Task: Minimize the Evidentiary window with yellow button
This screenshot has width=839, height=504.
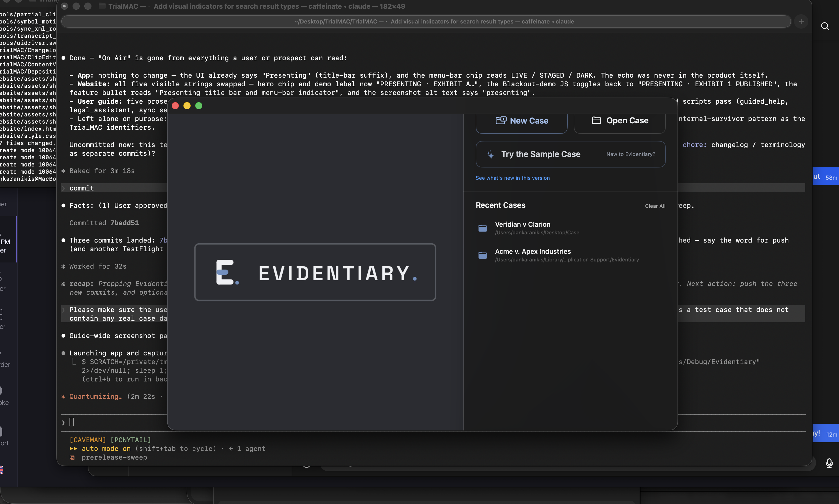Action: pos(187,106)
